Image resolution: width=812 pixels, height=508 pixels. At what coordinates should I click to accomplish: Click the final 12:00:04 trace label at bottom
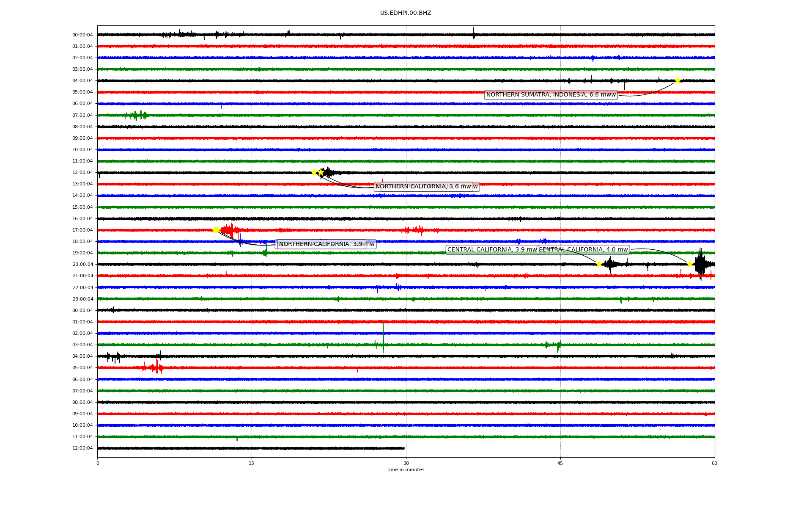click(82, 448)
